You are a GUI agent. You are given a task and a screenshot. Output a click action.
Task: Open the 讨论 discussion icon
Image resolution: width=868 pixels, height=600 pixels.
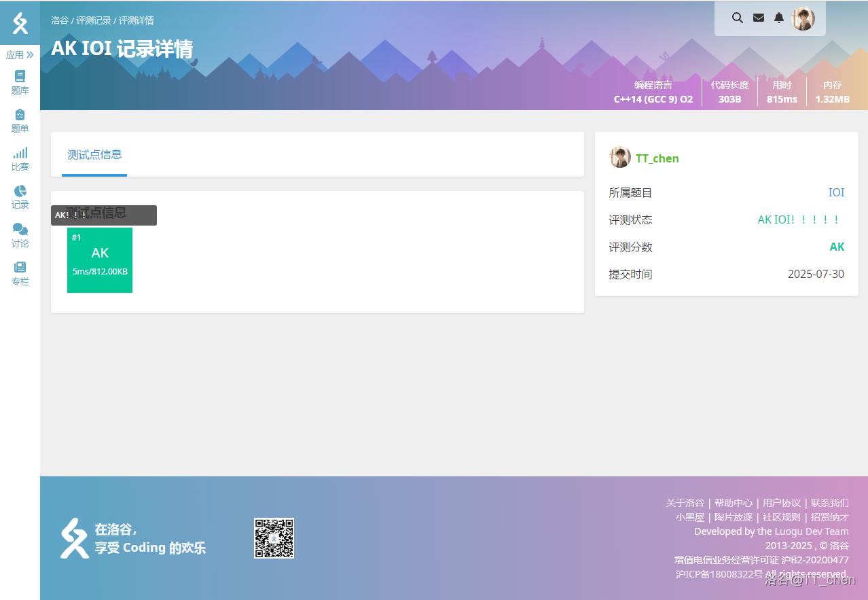pyautogui.click(x=20, y=235)
